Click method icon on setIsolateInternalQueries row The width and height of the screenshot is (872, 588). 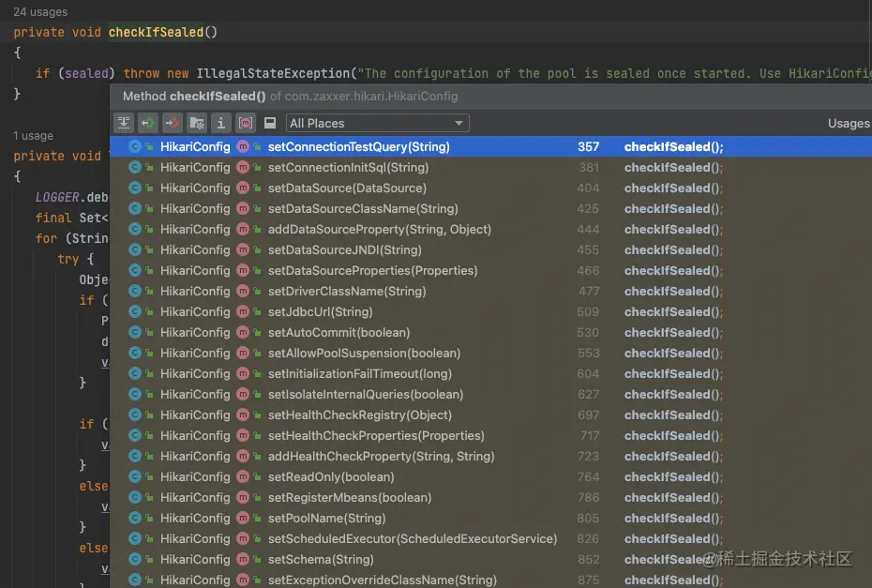[x=243, y=395]
